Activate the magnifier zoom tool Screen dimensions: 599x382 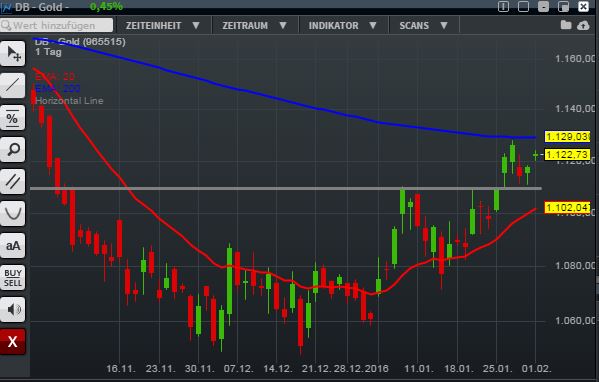(x=13, y=149)
